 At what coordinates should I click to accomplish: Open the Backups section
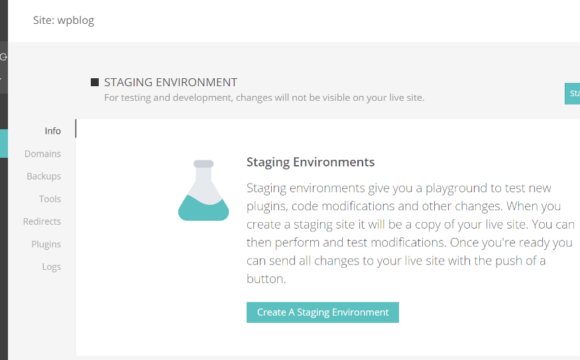click(44, 176)
